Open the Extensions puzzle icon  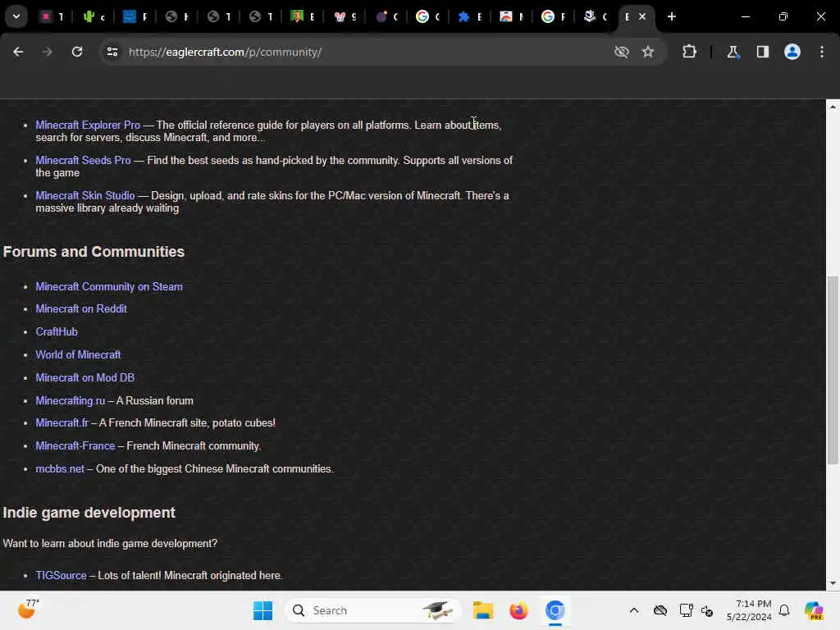[x=689, y=52]
